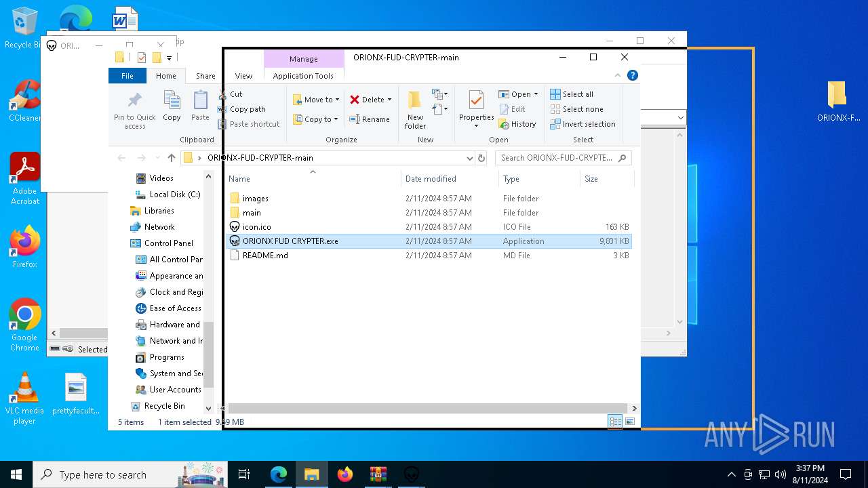This screenshot has height=488, width=868.
Task: Sort by the Name column header
Action: tap(313, 179)
